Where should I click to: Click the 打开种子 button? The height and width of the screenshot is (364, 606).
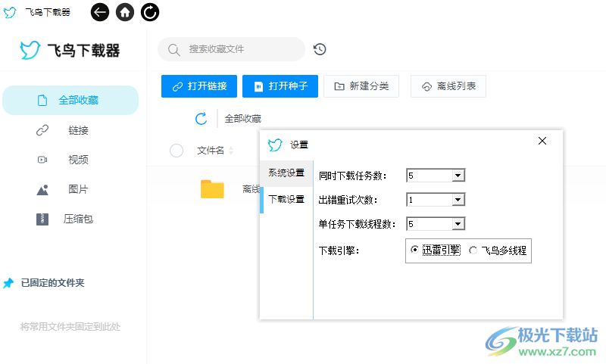280,86
